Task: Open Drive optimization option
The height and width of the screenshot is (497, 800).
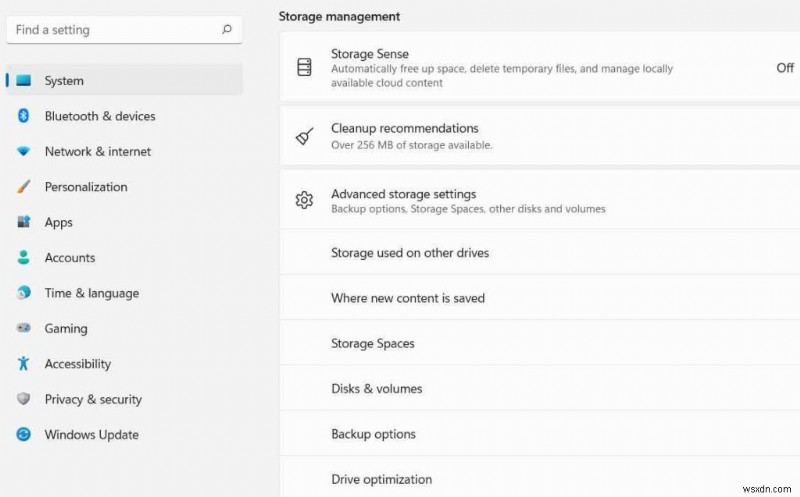Action: coord(381,479)
